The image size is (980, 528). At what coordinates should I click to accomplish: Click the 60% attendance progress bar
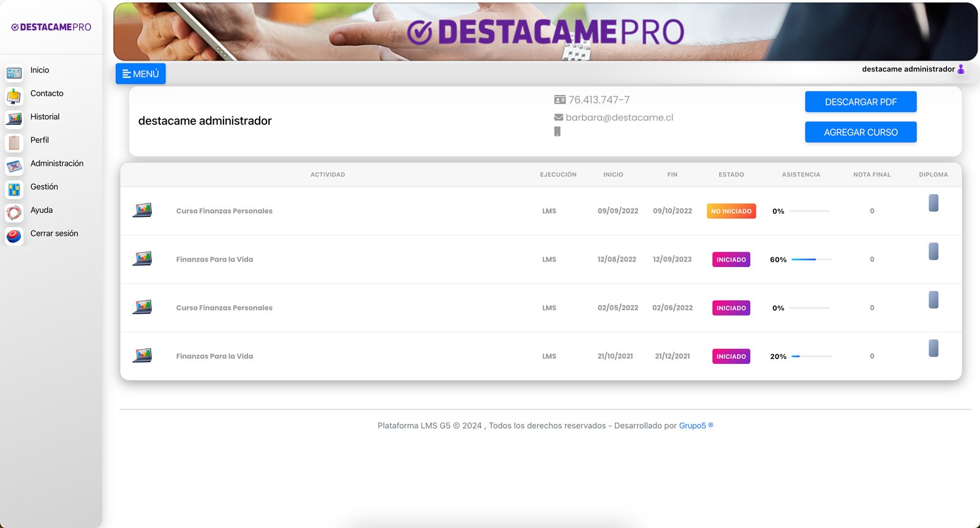coord(811,260)
